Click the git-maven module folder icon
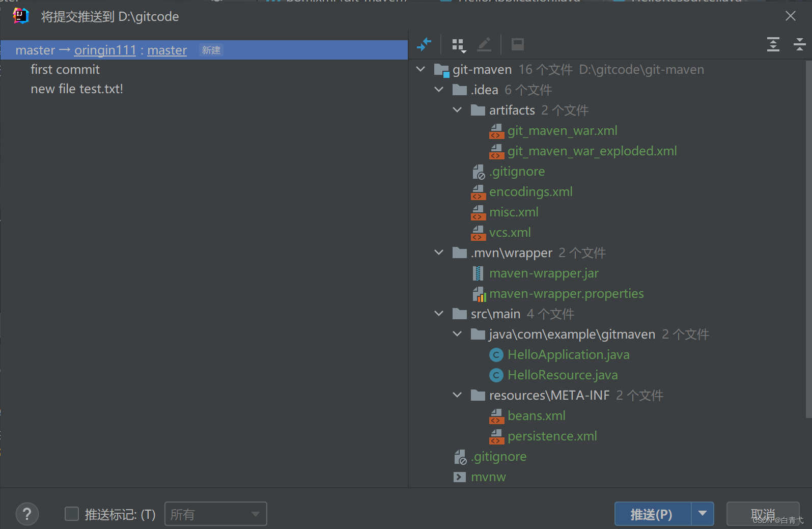Screen dimensions: 812x529 tap(441, 70)
